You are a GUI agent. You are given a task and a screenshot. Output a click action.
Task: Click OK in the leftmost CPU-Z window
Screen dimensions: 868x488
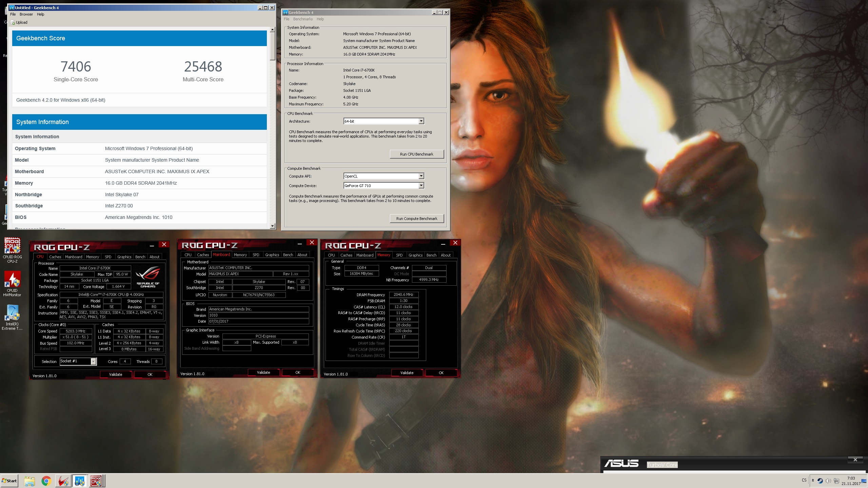(x=150, y=374)
